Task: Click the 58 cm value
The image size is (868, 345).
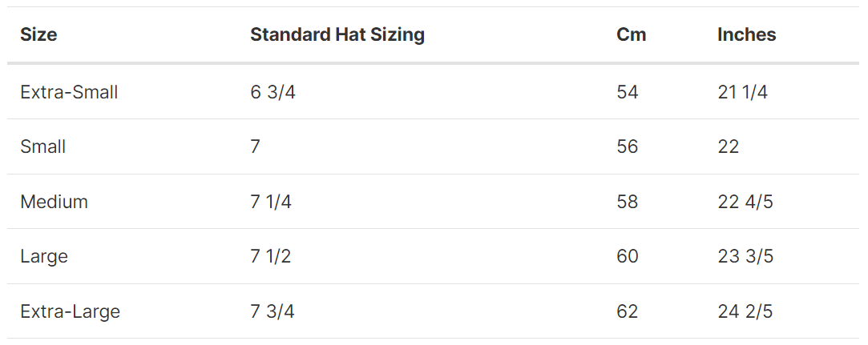Action: point(628,202)
